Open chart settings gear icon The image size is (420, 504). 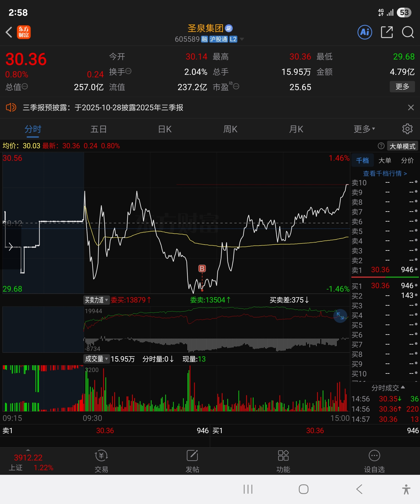tap(407, 129)
